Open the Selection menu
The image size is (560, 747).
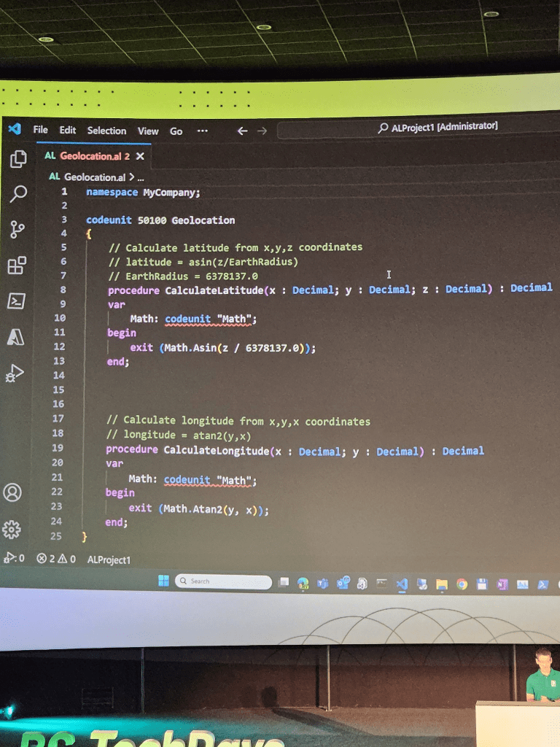point(106,131)
